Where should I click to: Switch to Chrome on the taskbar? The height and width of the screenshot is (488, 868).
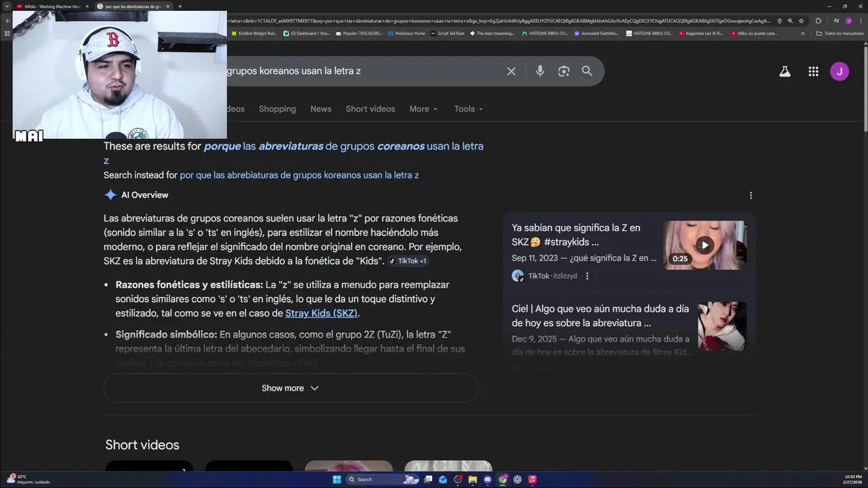pyautogui.click(x=502, y=479)
